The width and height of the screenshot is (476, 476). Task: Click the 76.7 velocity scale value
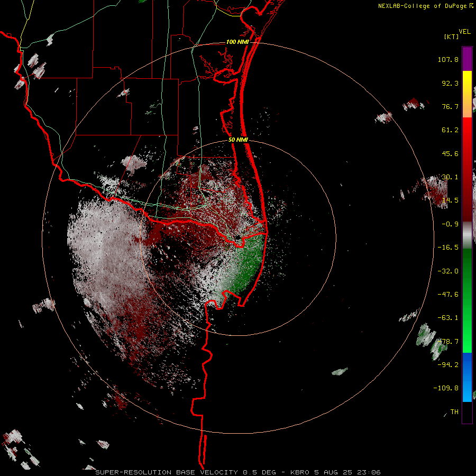pyautogui.click(x=450, y=106)
